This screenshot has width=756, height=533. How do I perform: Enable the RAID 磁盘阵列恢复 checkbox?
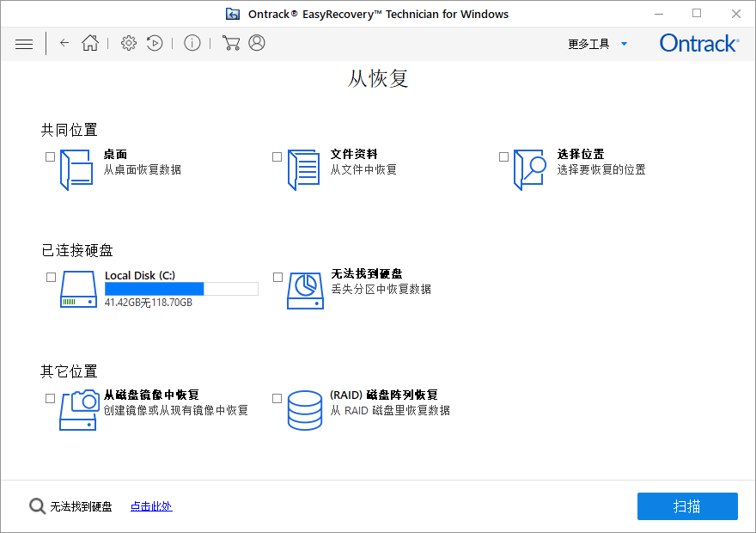coord(277,398)
